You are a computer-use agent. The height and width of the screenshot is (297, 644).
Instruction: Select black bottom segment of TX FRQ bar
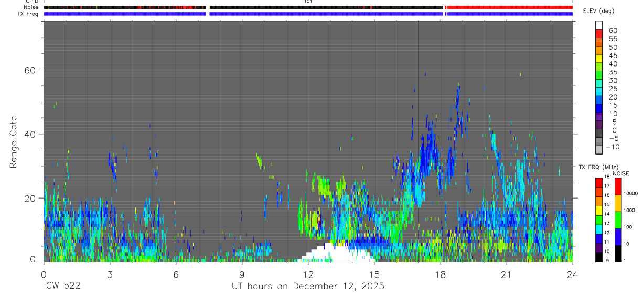[x=599, y=257]
